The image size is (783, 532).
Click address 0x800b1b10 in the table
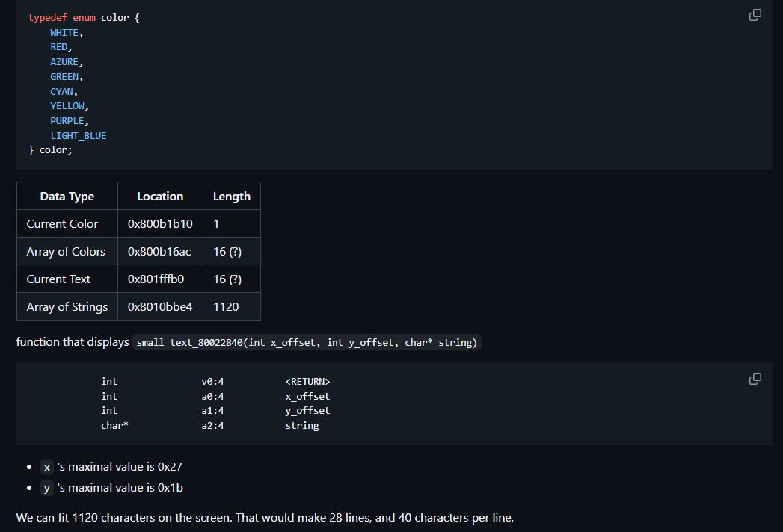160,224
